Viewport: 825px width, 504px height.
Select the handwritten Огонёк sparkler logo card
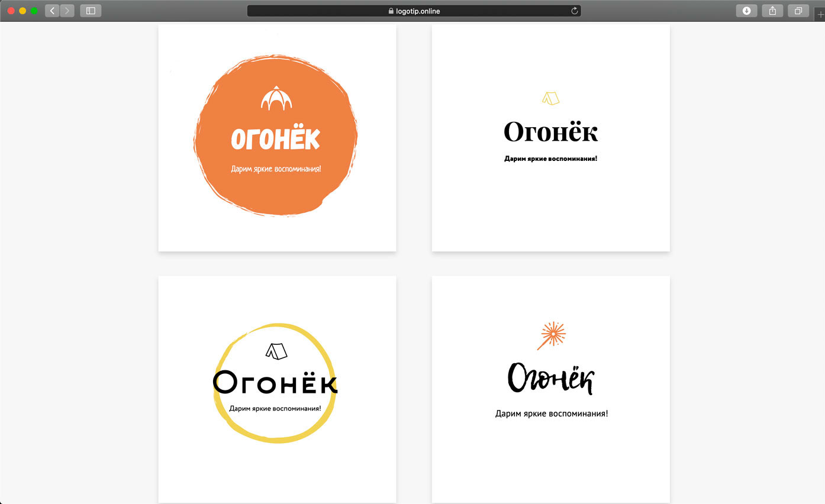pyautogui.click(x=550, y=389)
